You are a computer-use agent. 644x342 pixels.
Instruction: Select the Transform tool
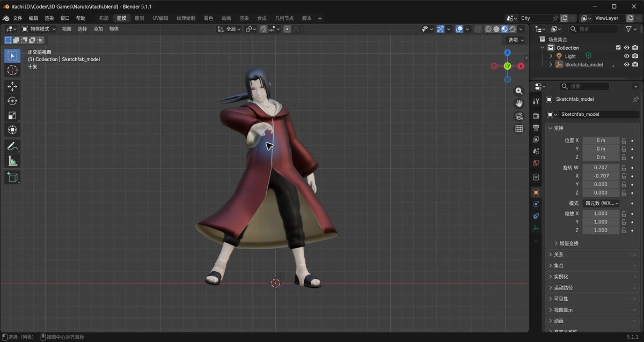[12, 130]
